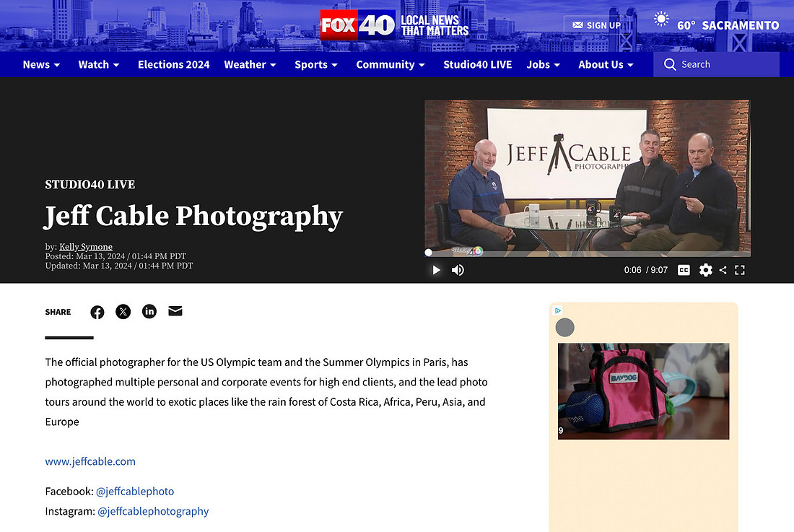Click the envelope icon in Sign Up
Viewport: 794px width, 532px height.
(x=577, y=25)
